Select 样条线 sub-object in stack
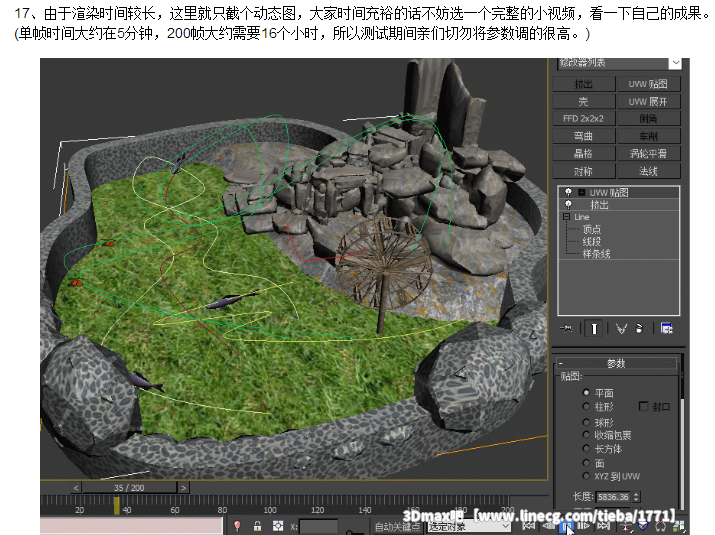 [x=596, y=254]
